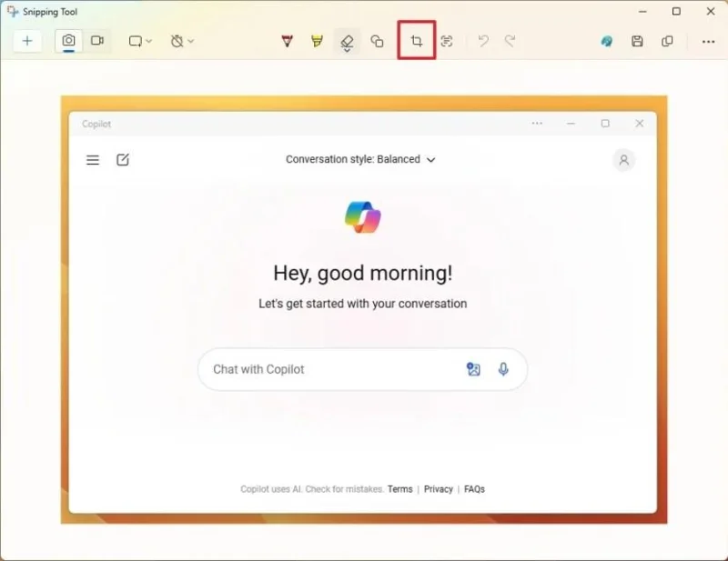Viewport: 728px width, 561px height.
Task: Open the Privacy link
Action: pyautogui.click(x=439, y=489)
